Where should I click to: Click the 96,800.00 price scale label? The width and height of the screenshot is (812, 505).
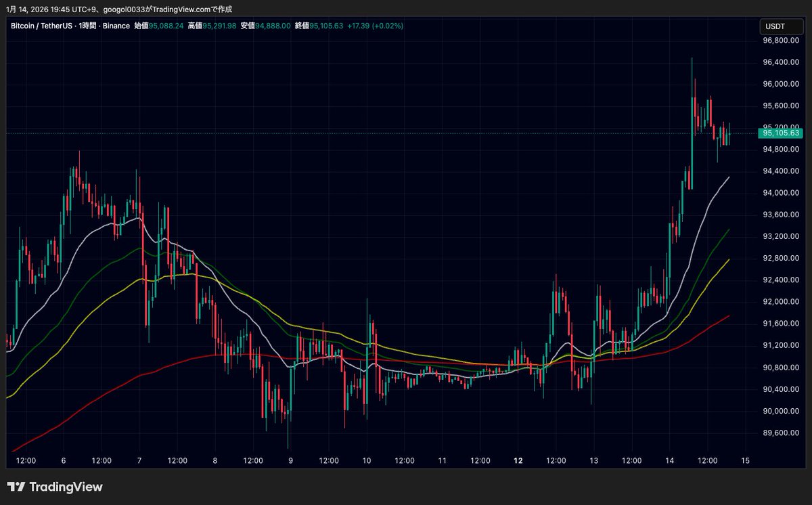coord(781,40)
